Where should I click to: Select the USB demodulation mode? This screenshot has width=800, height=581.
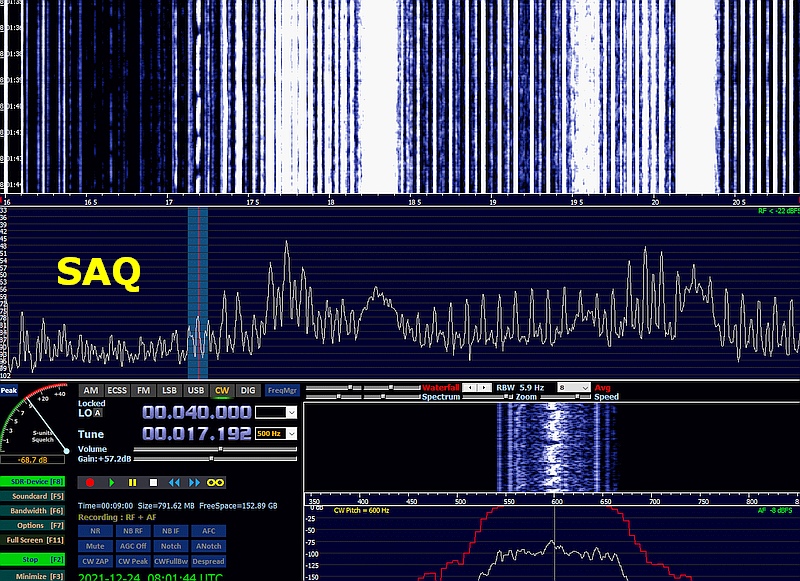(195, 391)
